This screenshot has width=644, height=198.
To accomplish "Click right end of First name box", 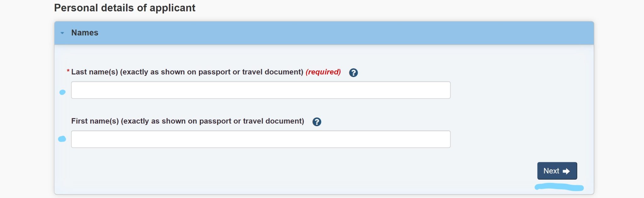I will pyautogui.click(x=443, y=139).
